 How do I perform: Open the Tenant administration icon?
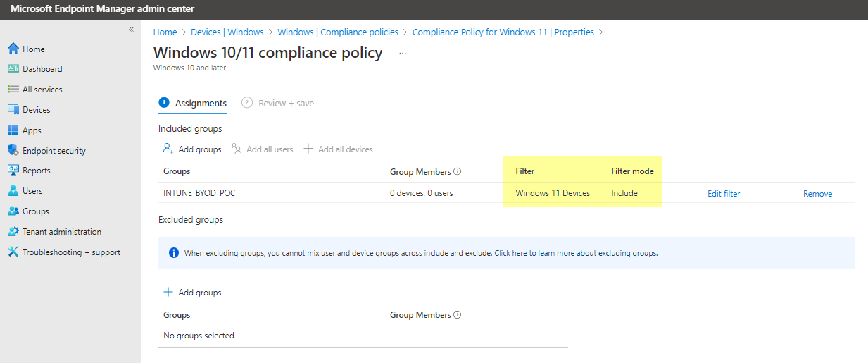pos(13,232)
